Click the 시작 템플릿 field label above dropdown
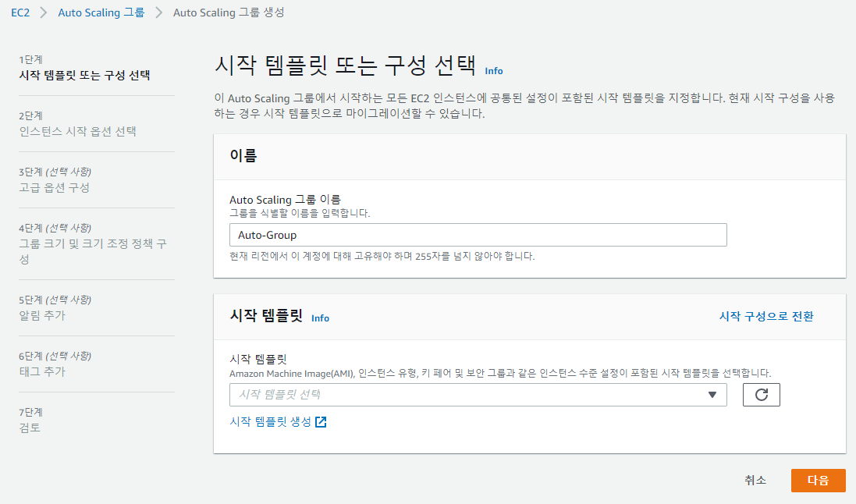Screen dimensions: 856x504 258,359
